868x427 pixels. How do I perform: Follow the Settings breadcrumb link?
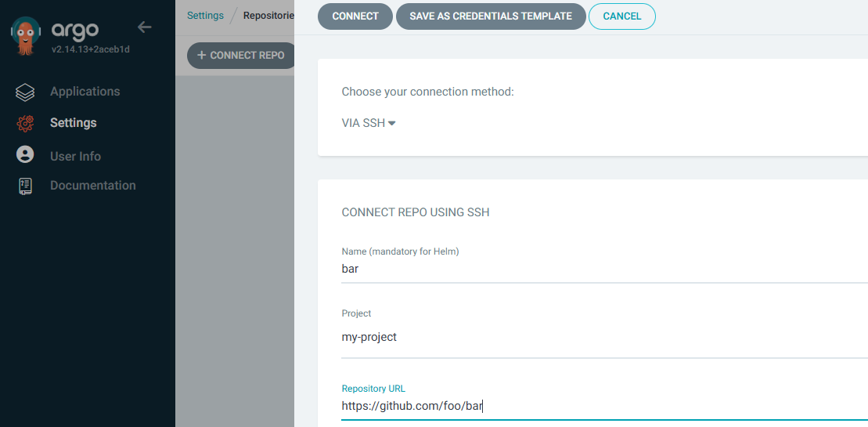coord(205,16)
